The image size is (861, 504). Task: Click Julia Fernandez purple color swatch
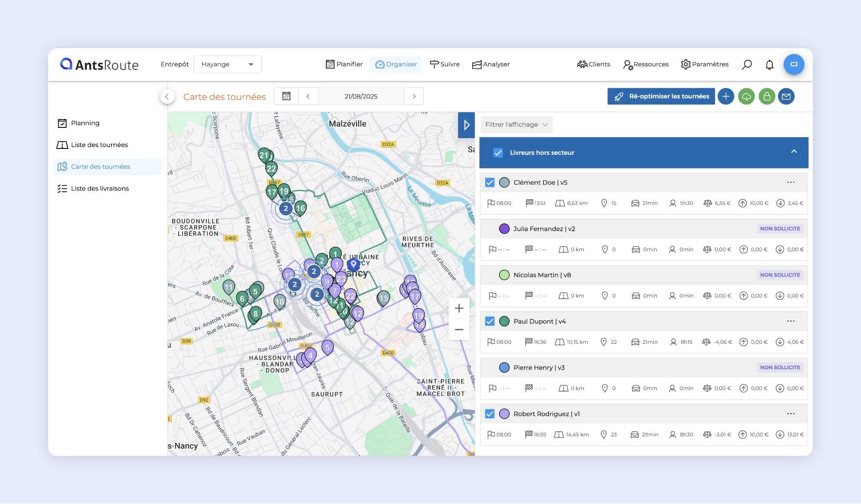(x=504, y=229)
